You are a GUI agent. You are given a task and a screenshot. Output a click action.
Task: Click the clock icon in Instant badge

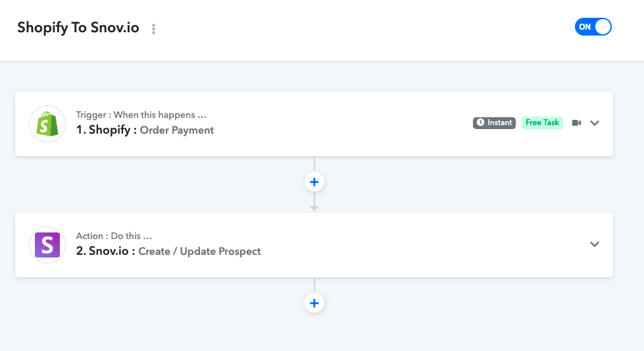[x=480, y=122]
